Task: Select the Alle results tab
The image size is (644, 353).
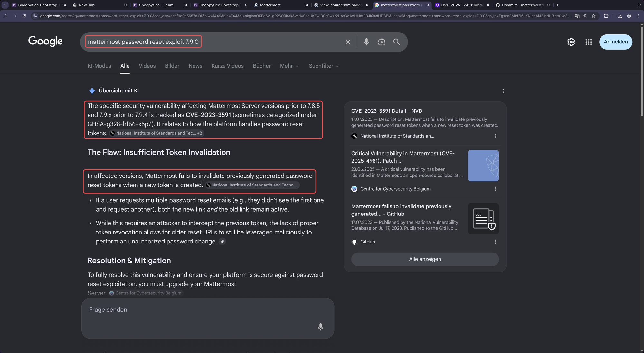Action: 125,66
